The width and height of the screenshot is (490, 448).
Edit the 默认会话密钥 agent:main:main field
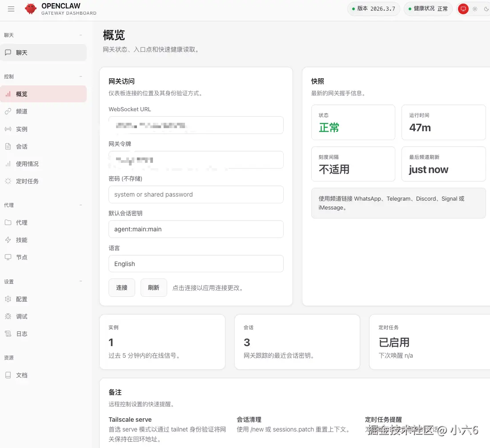196,229
